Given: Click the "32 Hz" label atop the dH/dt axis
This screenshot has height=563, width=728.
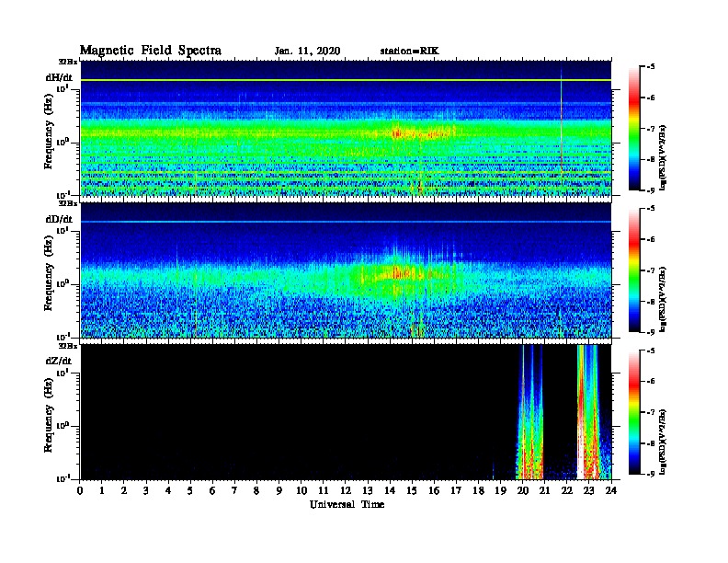Looking at the screenshot, I should (68, 62).
